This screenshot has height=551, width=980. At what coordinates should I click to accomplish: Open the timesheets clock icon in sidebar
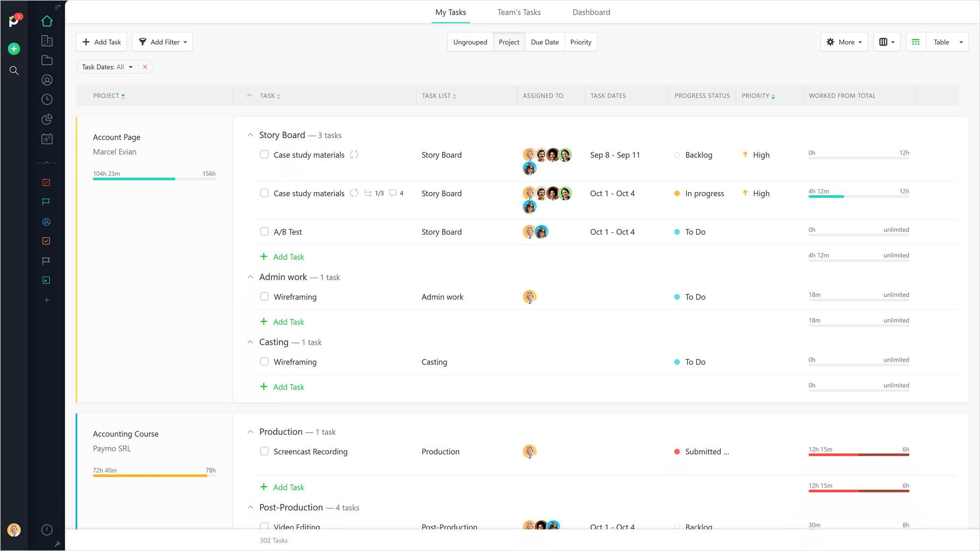(x=47, y=100)
